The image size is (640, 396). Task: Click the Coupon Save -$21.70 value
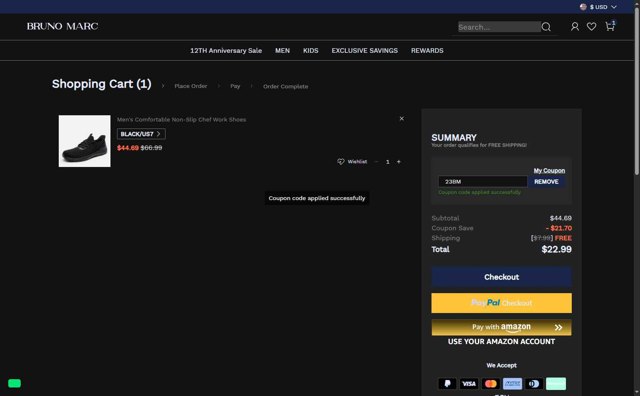tap(559, 228)
